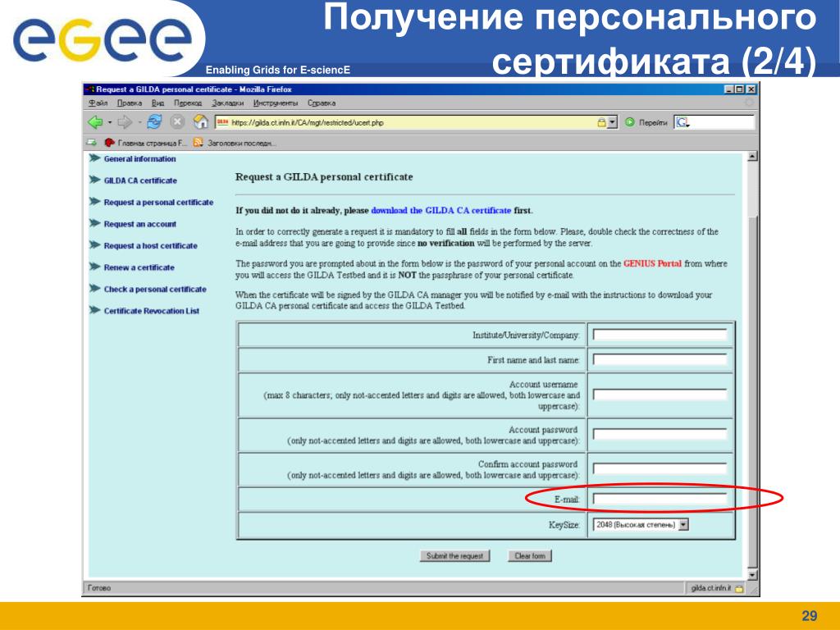Open the GILDA CA certificate sidebar link
This screenshot has height=630, width=840.
coord(140,180)
